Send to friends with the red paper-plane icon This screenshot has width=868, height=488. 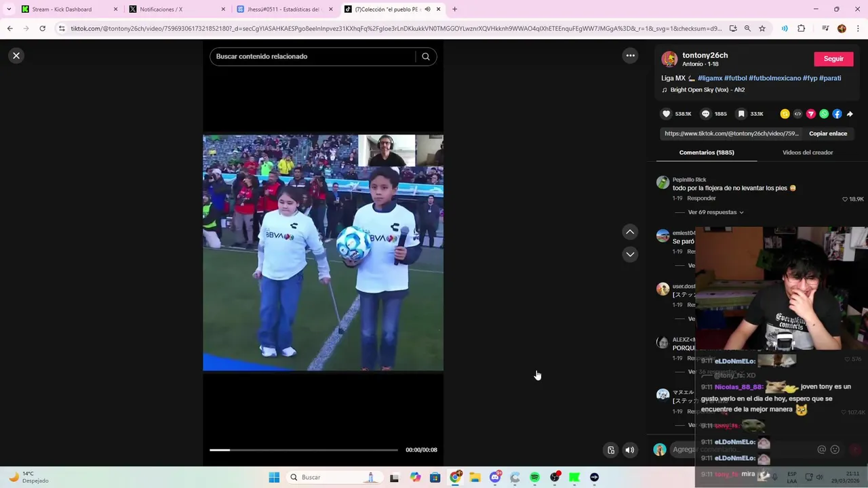click(x=810, y=114)
